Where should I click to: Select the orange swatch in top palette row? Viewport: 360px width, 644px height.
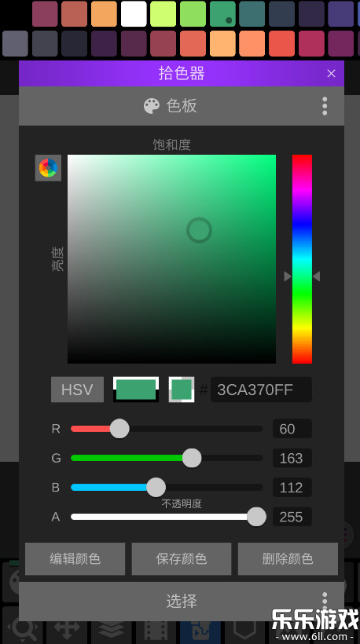pos(104,13)
